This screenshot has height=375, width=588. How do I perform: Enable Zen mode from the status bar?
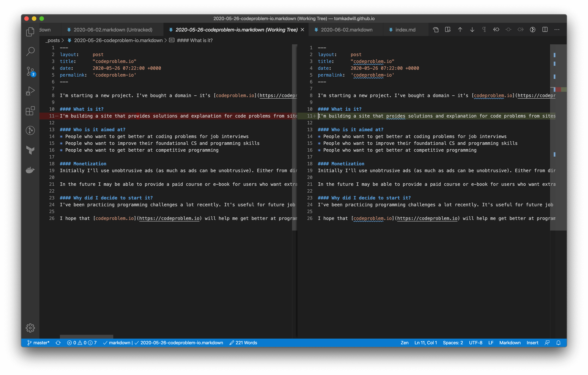404,343
